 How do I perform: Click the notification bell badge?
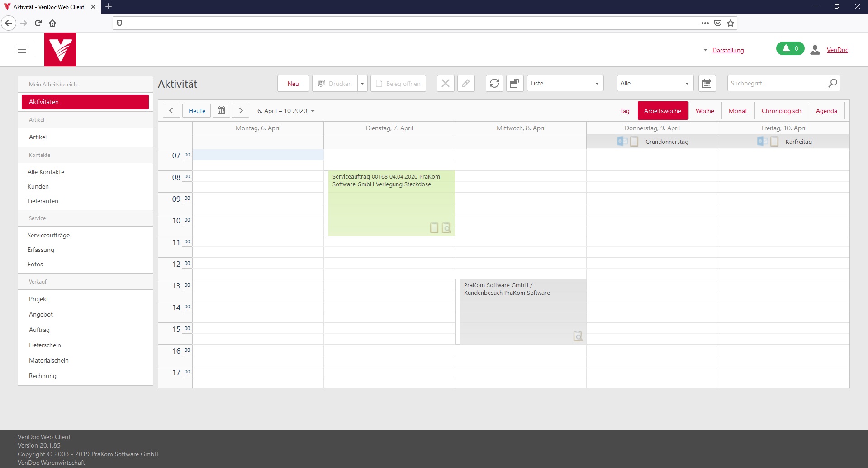790,49
